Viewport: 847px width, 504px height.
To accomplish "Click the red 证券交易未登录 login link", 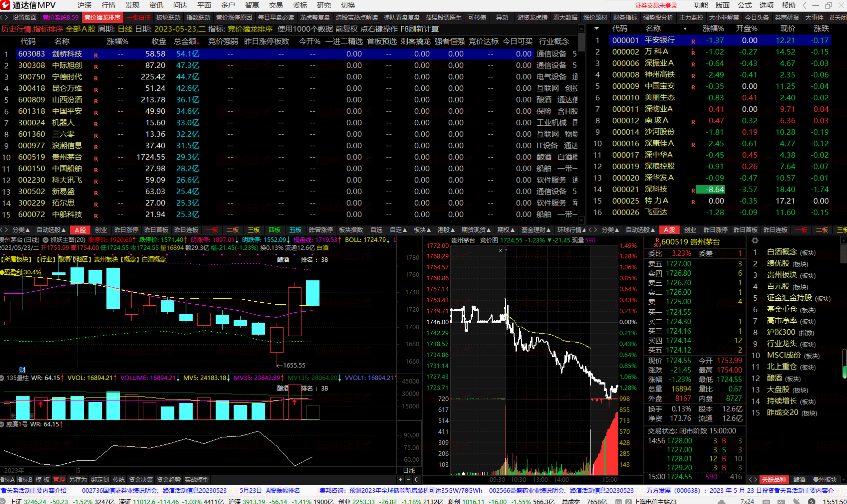I will [x=656, y=5].
